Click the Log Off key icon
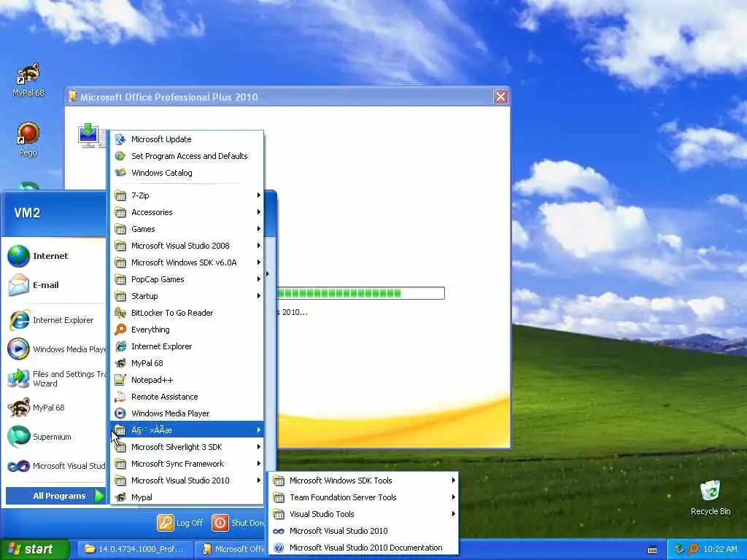The width and height of the screenshot is (747, 560). pos(166,523)
